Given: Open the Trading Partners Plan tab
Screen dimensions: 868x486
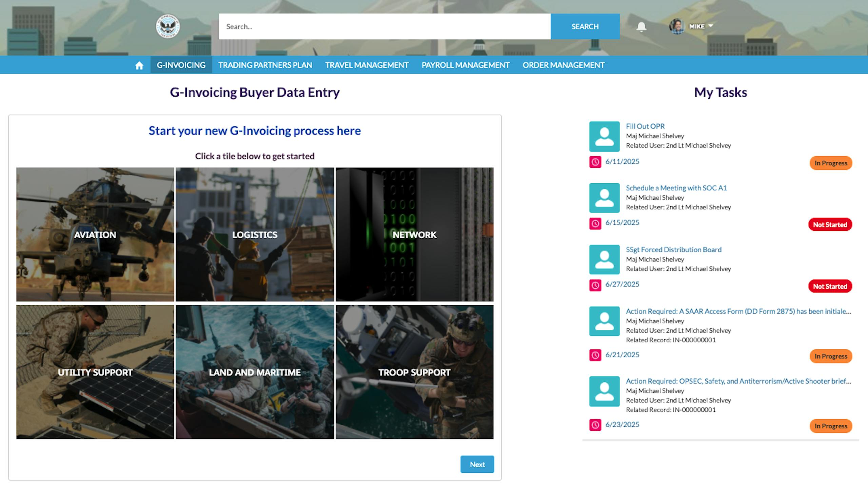Looking at the screenshot, I should (x=265, y=65).
